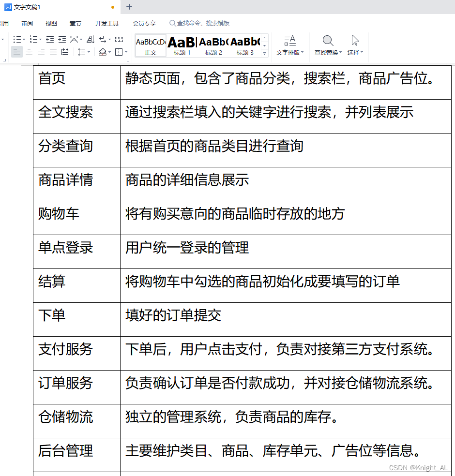Open the 章节 chapter tab

76,23
